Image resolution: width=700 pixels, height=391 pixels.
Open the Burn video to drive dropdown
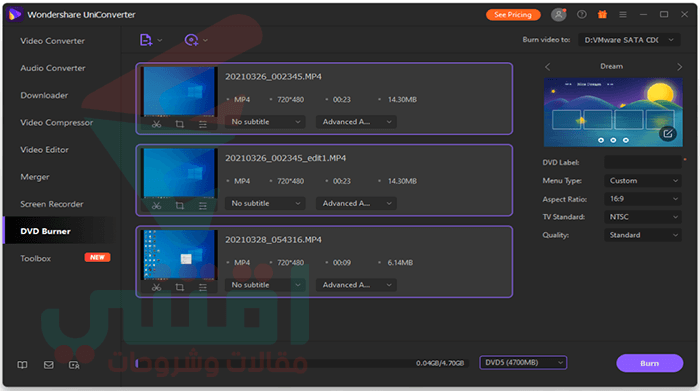point(629,40)
